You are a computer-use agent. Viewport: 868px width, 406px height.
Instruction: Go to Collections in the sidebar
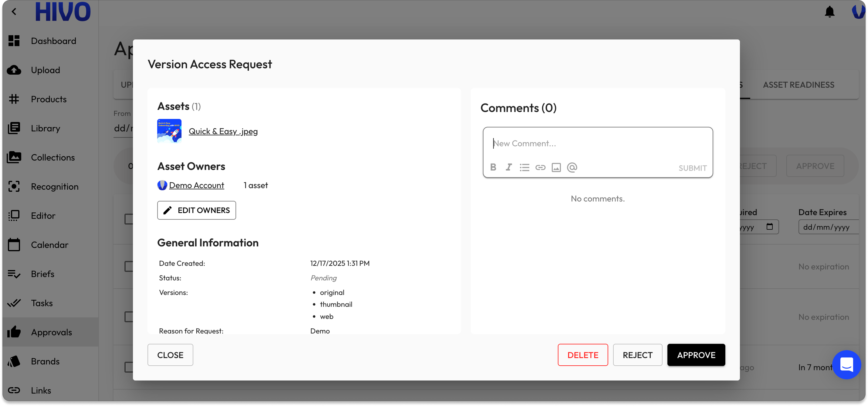[x=53, y=157]
